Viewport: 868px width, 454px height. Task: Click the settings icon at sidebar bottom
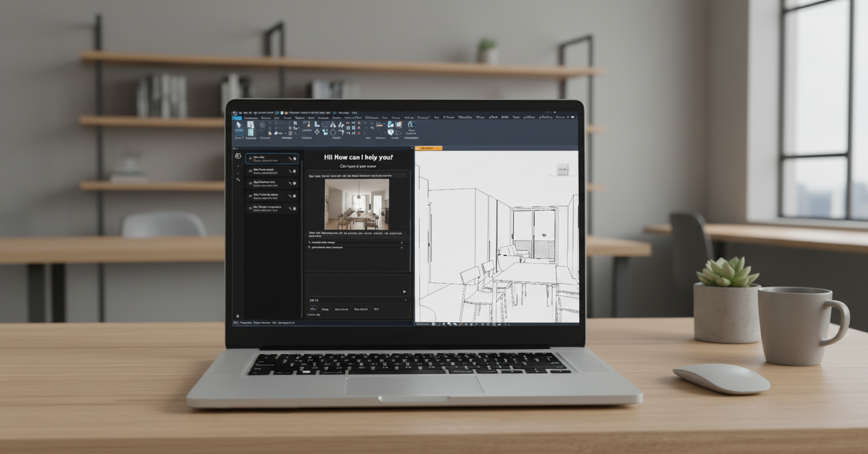(x=237, y=316)
